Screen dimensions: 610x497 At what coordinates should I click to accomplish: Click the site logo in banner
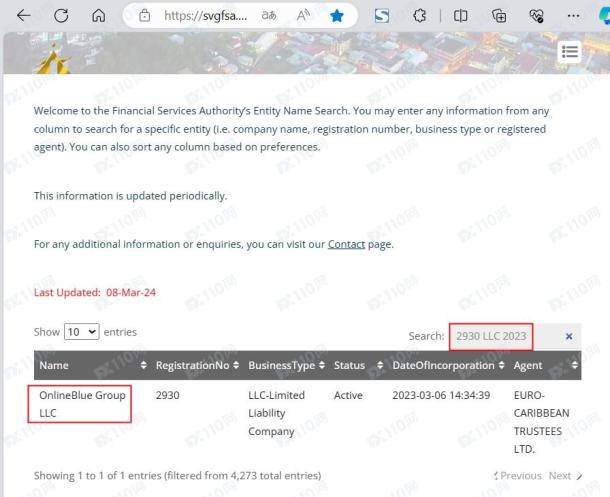click(53, 60)
